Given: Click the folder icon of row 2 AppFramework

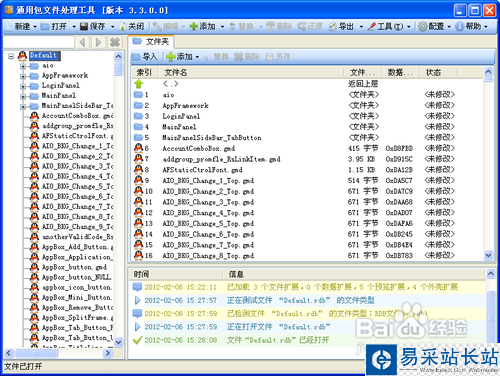Looking at the screenshot, I should point(138,105).
